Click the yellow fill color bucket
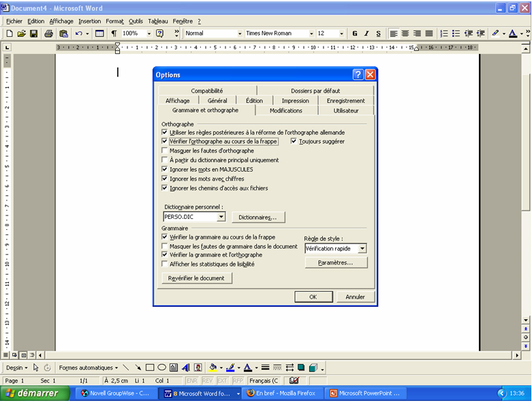Screen dimensions: 532x403 213,368
